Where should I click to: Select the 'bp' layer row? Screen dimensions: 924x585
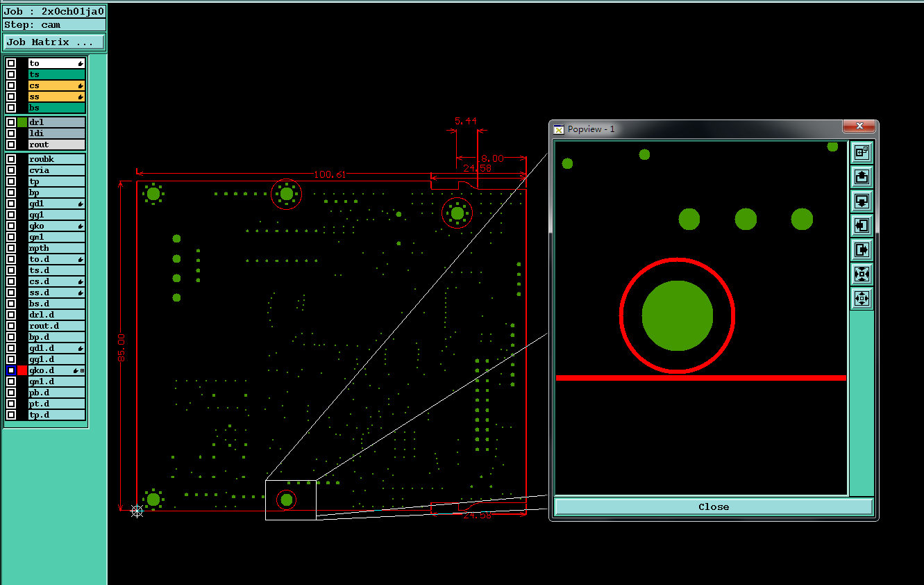coord(57,192)
